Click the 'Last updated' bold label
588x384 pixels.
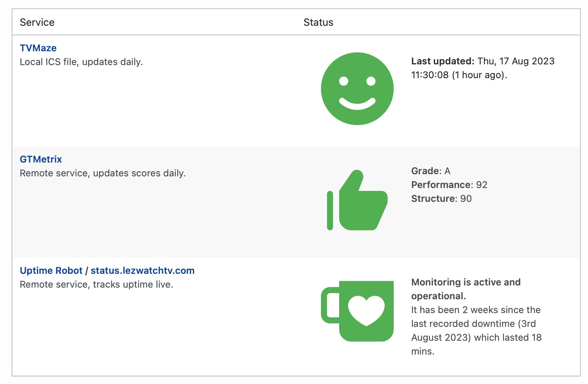pos(442,61)
